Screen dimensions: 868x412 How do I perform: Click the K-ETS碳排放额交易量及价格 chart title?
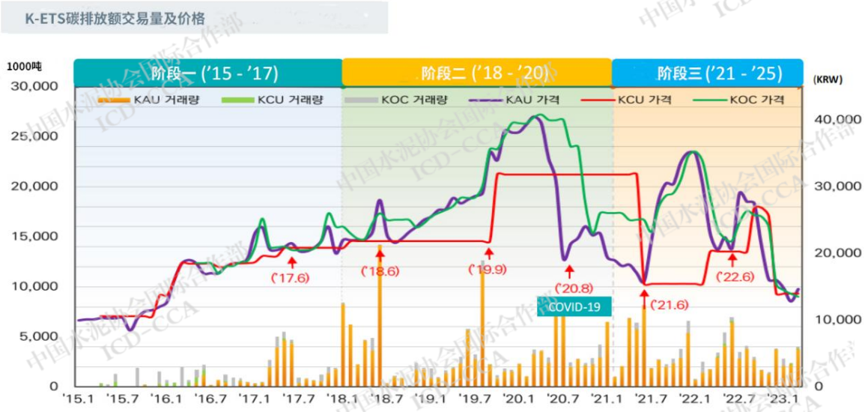(x=115, y=18)
